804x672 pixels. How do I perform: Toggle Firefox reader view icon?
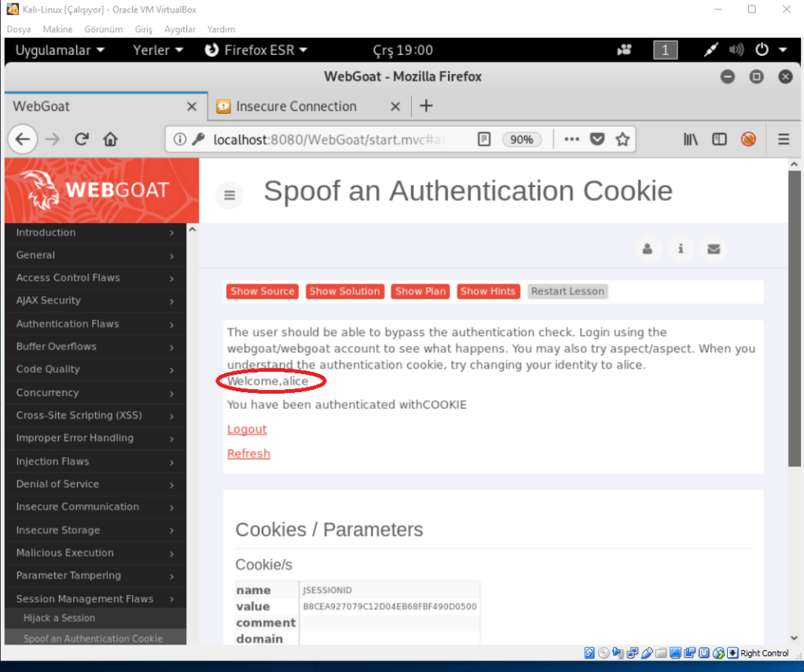pos(484,139)
